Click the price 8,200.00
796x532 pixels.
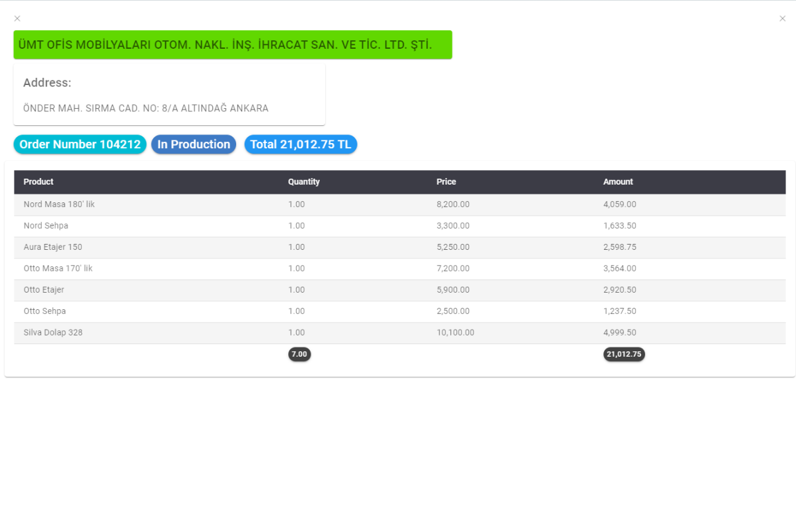pyautogui.click(x=453, y=204)
